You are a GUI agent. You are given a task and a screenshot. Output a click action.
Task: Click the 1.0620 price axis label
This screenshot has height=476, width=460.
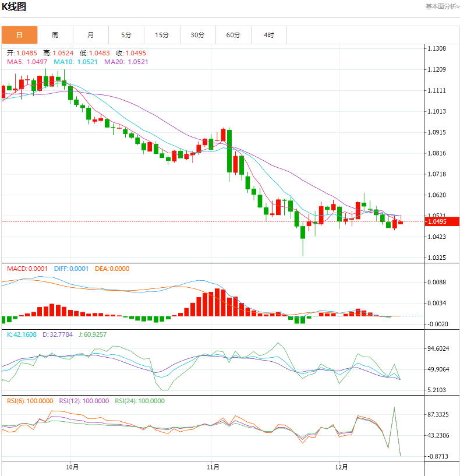[x=437, y=195]
